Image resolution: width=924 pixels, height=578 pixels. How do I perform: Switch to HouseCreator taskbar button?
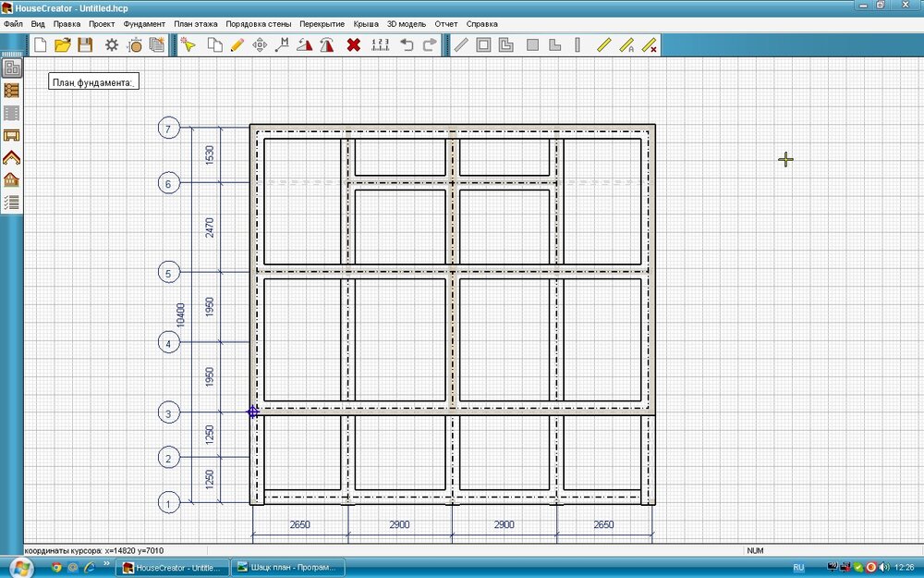pyautogui.click(x=172, y=568)
